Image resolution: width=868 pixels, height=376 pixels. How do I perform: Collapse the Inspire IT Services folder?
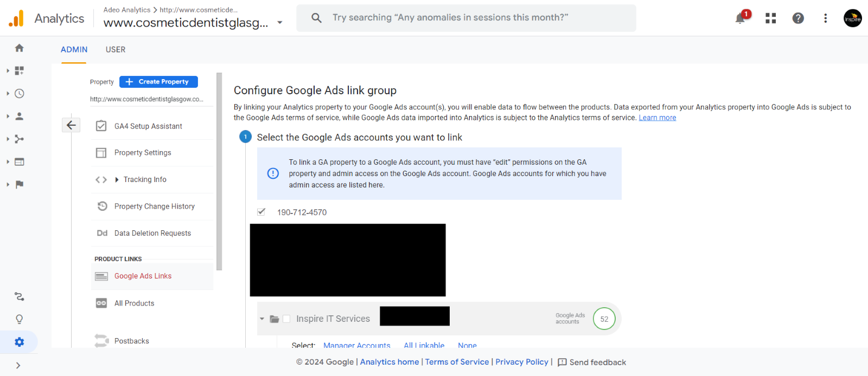coord(262,319)
